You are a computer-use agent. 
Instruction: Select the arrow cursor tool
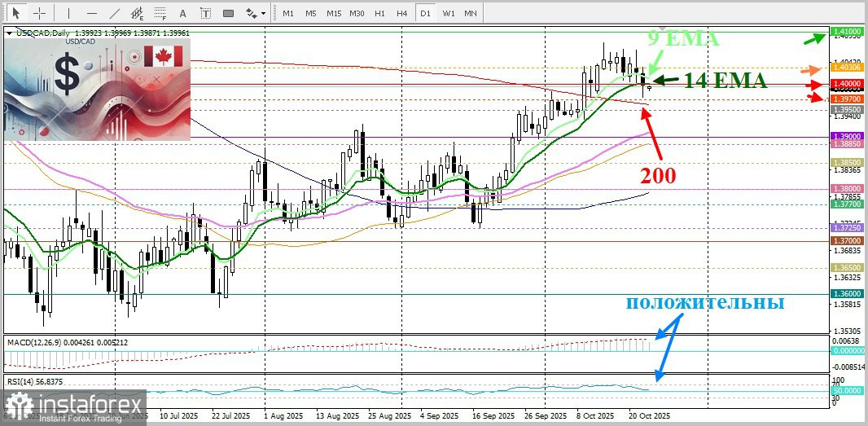16,12
